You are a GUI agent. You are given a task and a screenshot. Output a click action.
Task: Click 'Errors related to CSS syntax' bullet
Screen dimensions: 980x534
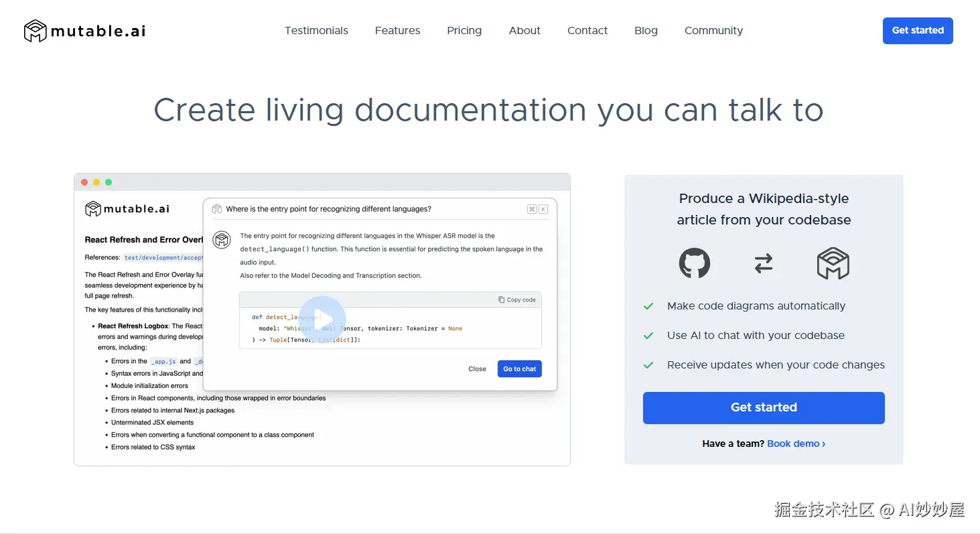(153, 448)
